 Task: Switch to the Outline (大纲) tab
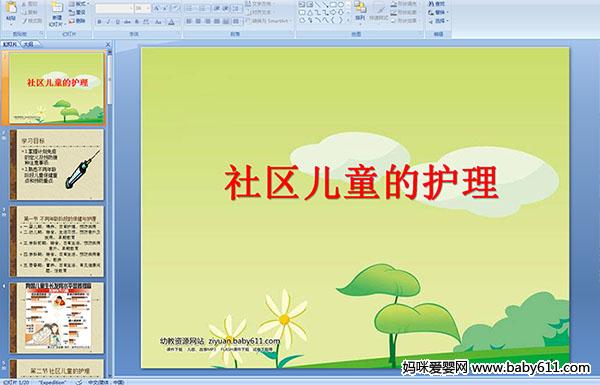tap(28, 44)
